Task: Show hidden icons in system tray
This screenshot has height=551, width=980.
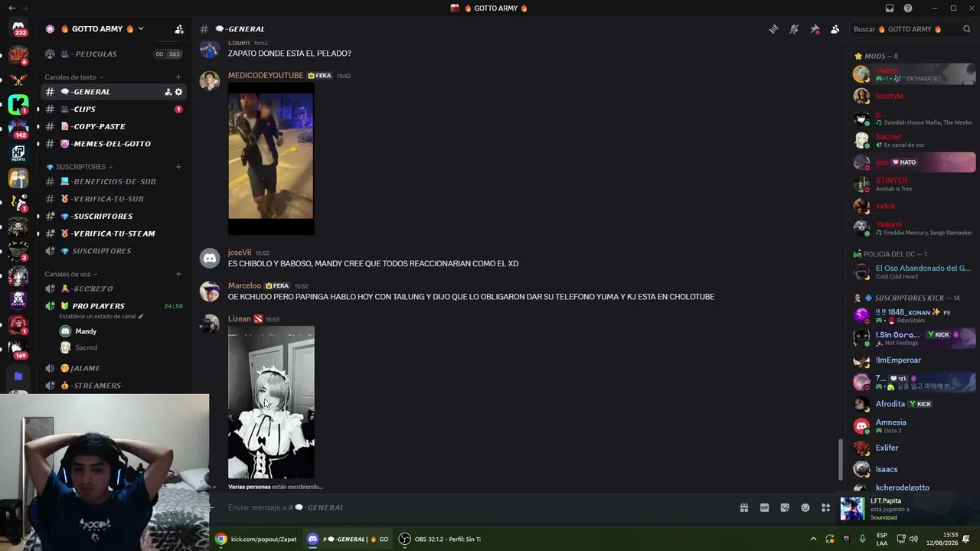Action: (x=813, y=539)
